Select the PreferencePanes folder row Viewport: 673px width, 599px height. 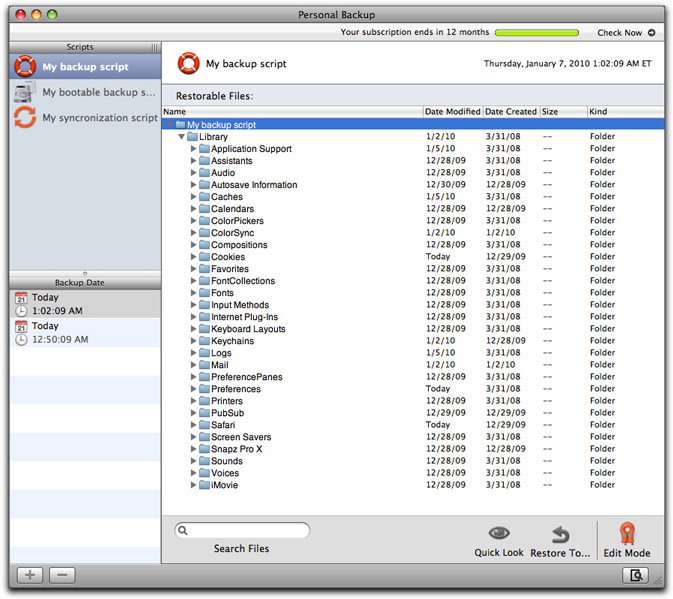click(x=413, y=377)
